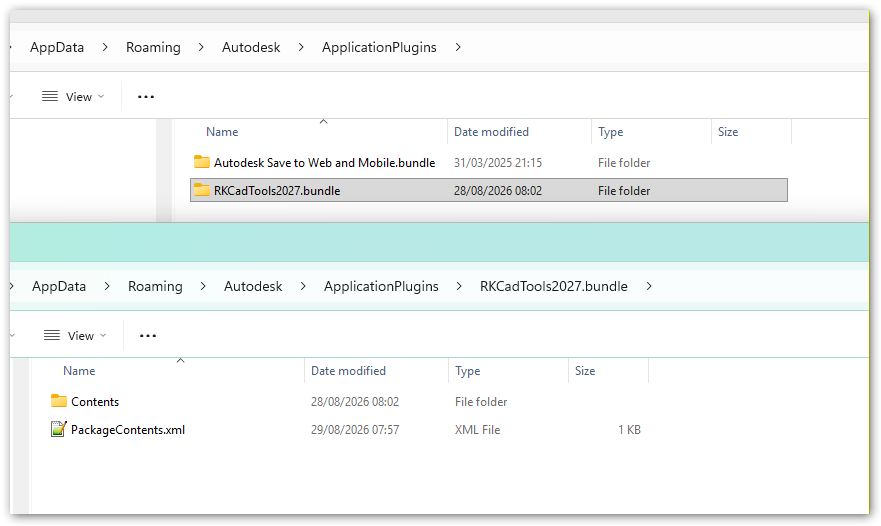Click Autodesk in the upper window breadcrumb
Screen dimensions: 881x526
251,48
